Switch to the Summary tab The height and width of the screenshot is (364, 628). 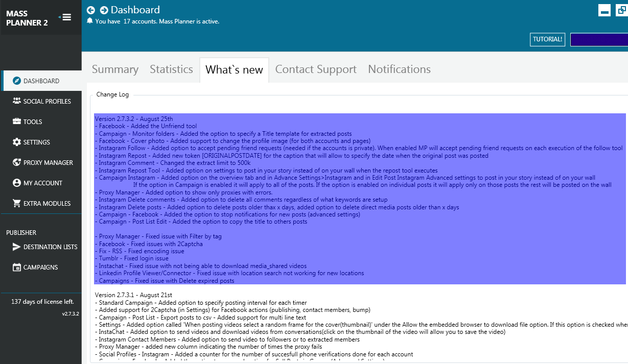(x=115, y=69)
